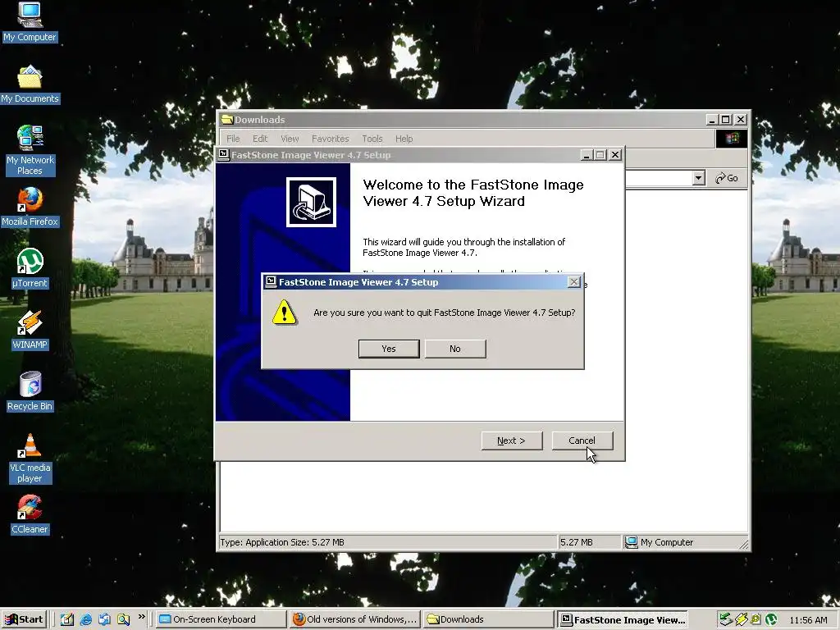Close the quit confirmation dialog
Image resolution: width=840 pixels, height=630 pixels.
(573, 282)
